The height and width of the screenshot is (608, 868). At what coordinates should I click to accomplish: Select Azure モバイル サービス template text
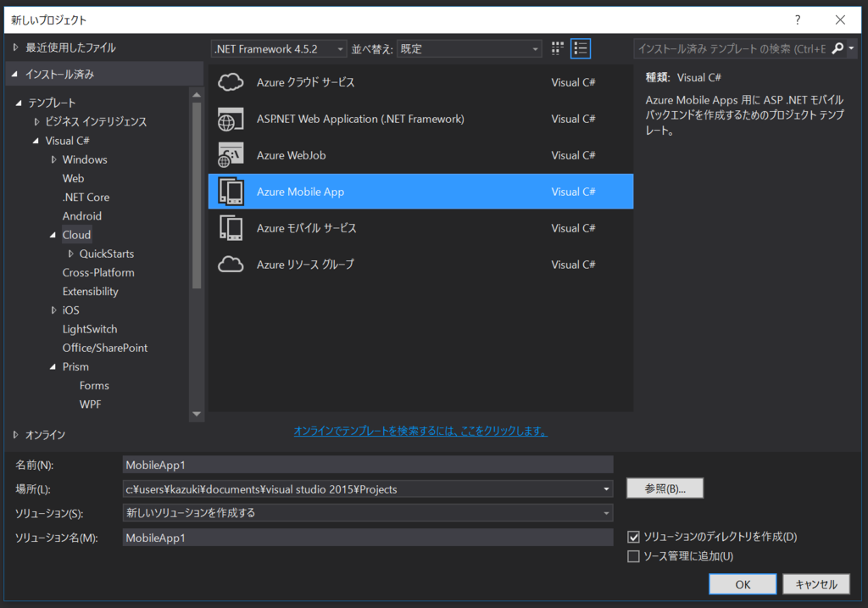(307, 228)
